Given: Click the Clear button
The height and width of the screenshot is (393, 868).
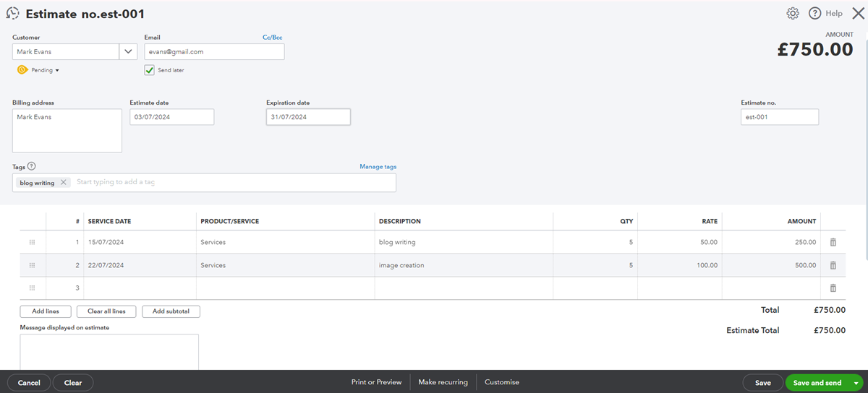Looking at the screenshot, I should tap(73, 383).
